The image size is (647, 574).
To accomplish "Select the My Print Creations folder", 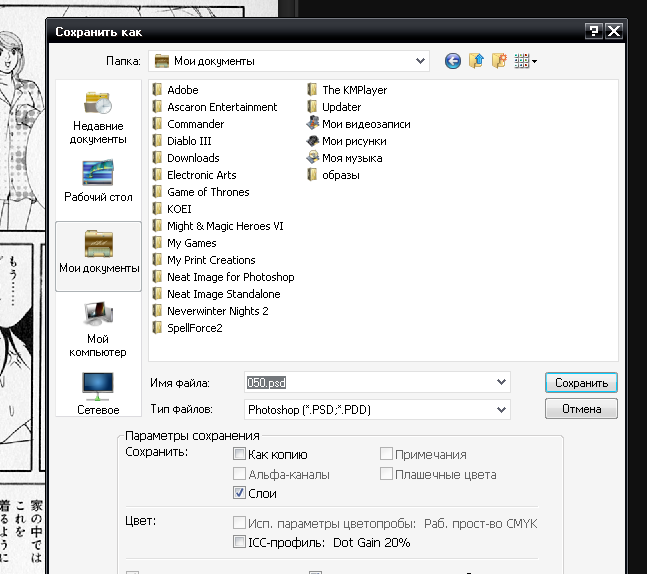I will (204, 260).
